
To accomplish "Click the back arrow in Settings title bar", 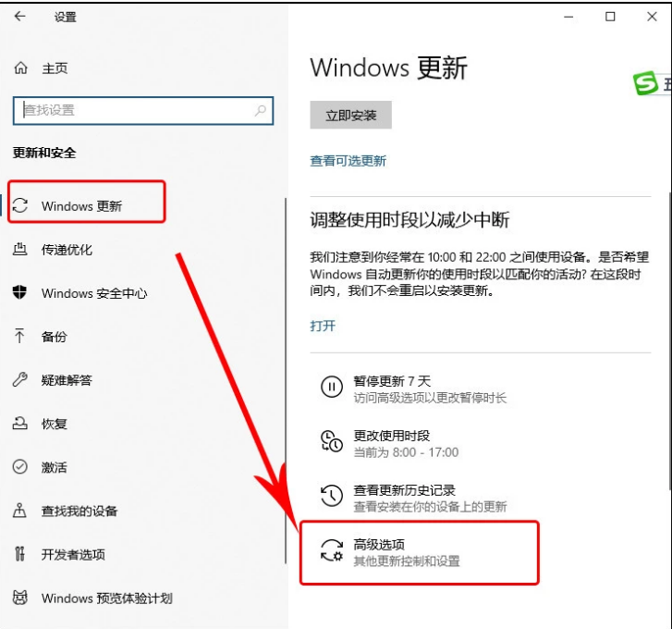I will pyautogui.click(x=20, y=17).
